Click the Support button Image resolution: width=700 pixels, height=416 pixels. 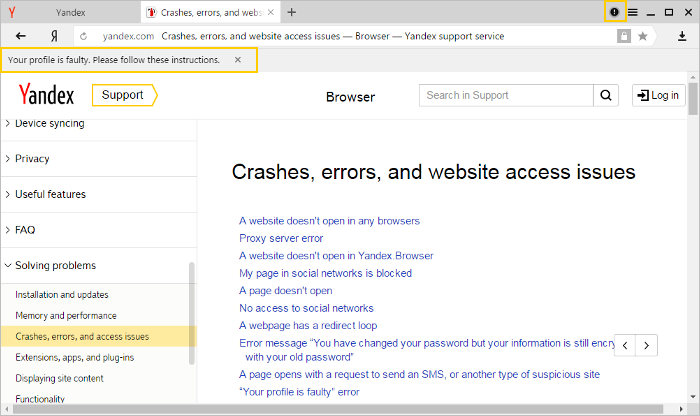click(x=125, y=95)
